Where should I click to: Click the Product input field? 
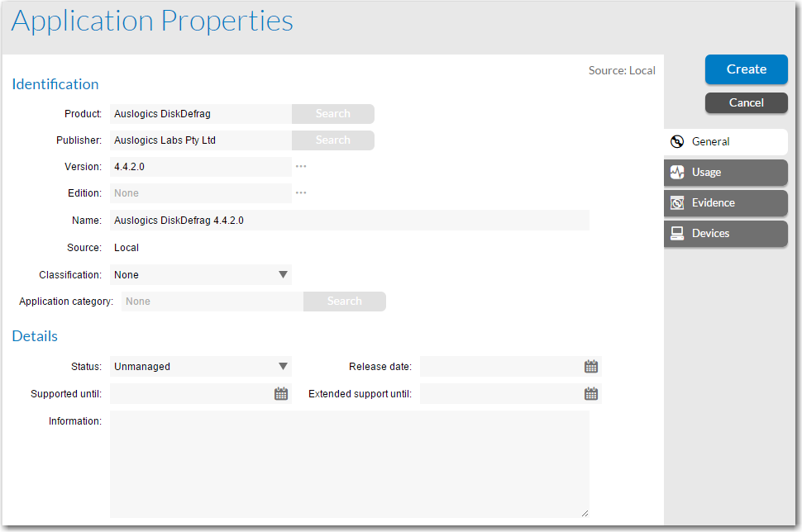(200, 113)
